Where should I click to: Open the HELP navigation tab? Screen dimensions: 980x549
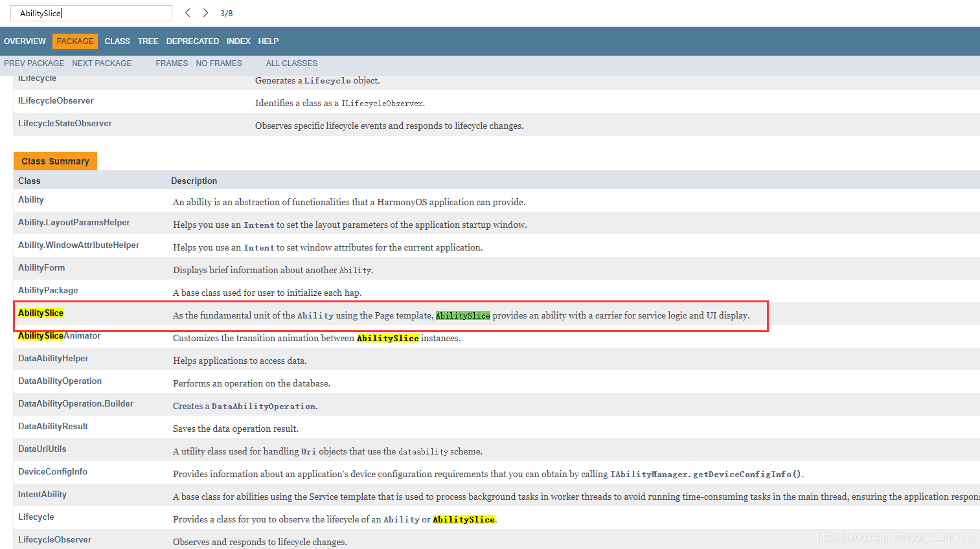[x=268, y=41]
